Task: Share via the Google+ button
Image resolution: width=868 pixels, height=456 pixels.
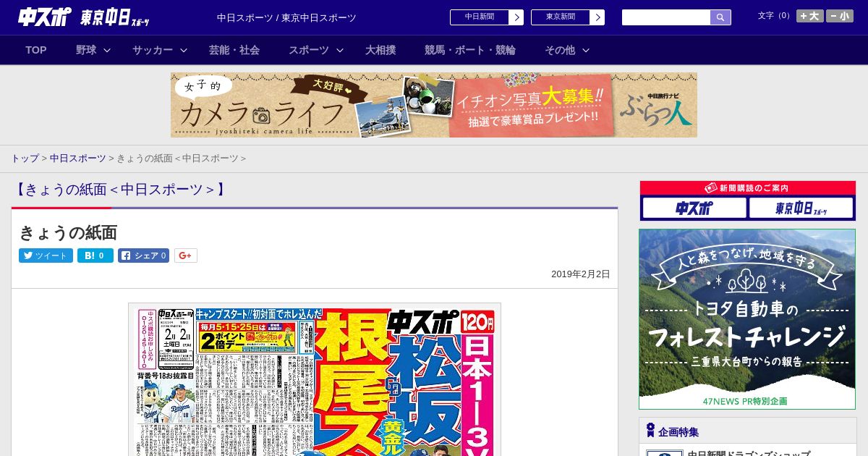Action: (x=186, y=256)
